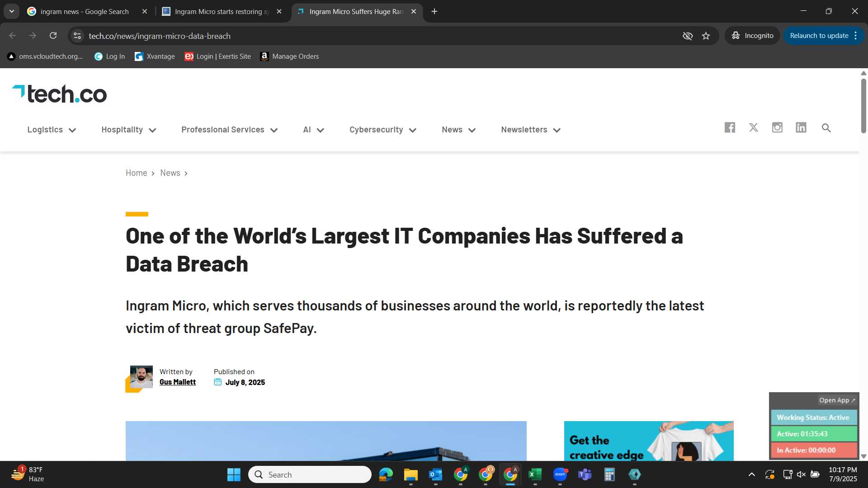Open the Log In bookmark

click(x=109, y=56)
